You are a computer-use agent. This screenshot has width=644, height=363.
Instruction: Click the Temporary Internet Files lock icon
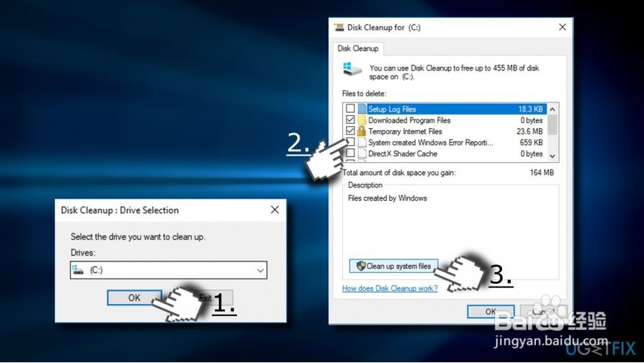pos(362,131)
